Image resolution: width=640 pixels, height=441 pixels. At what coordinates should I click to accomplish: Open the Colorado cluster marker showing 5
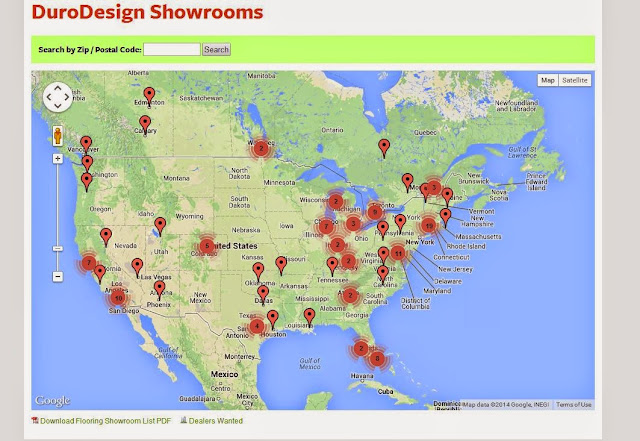click(x=207, y=246)
